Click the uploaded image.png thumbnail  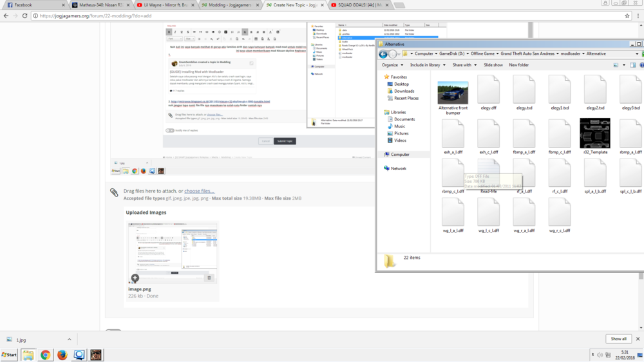coord(173,253)
